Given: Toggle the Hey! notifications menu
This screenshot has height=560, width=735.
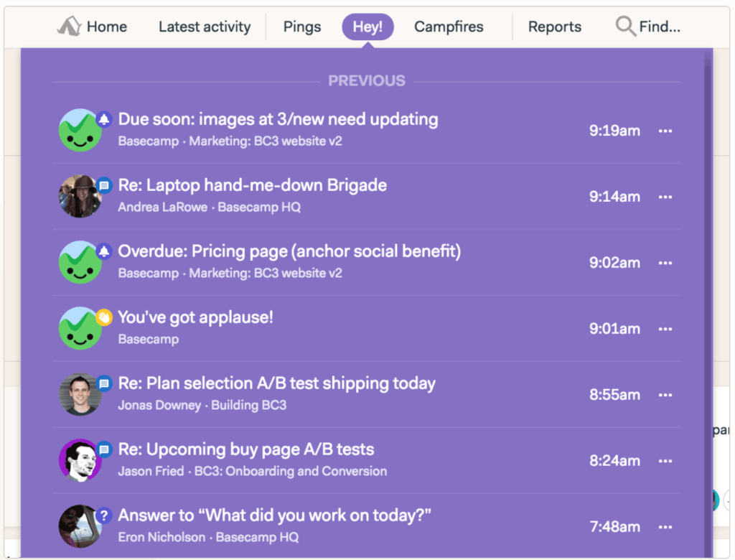Looking at the screenshot, I should click(367, 27).
